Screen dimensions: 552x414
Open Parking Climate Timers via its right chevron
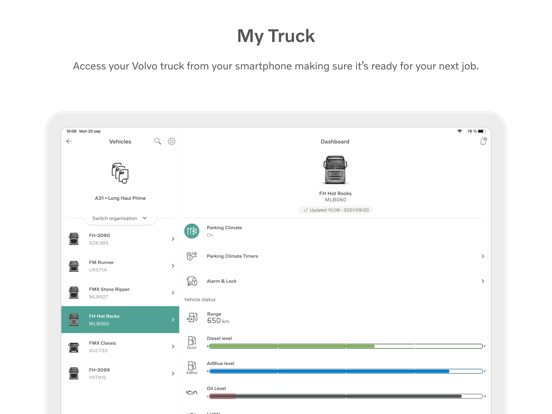[x=483, y=256]
